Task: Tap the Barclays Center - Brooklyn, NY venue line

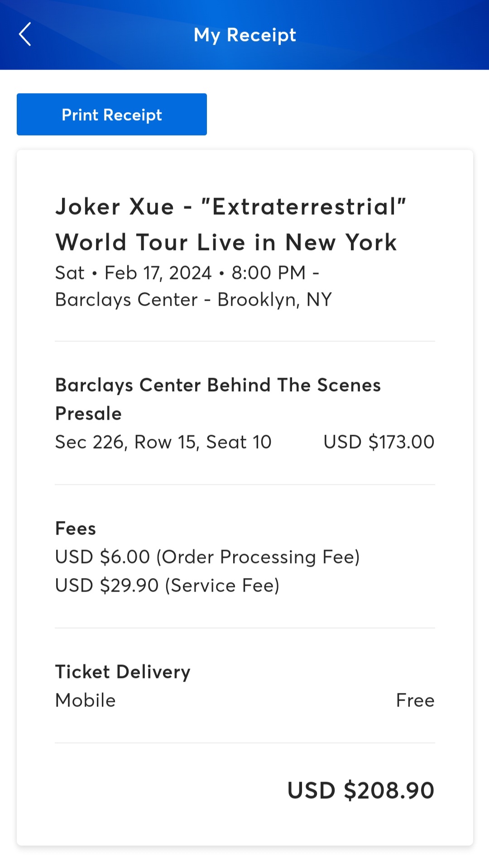Action: coord(193,299)
